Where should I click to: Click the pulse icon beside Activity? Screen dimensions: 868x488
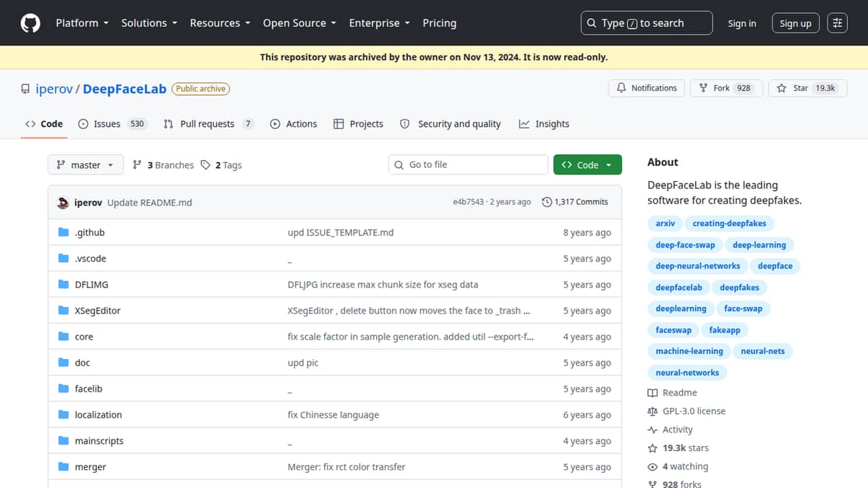coord(653,429)
